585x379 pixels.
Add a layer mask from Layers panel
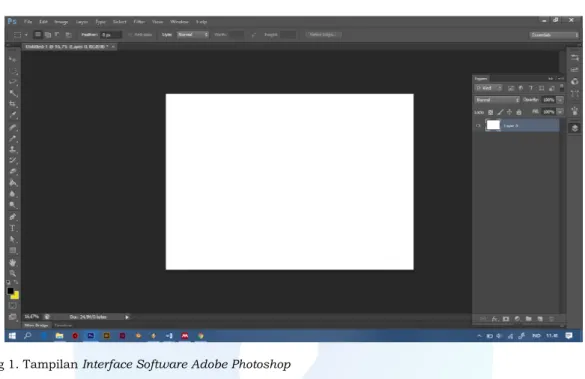coord(506,319)
